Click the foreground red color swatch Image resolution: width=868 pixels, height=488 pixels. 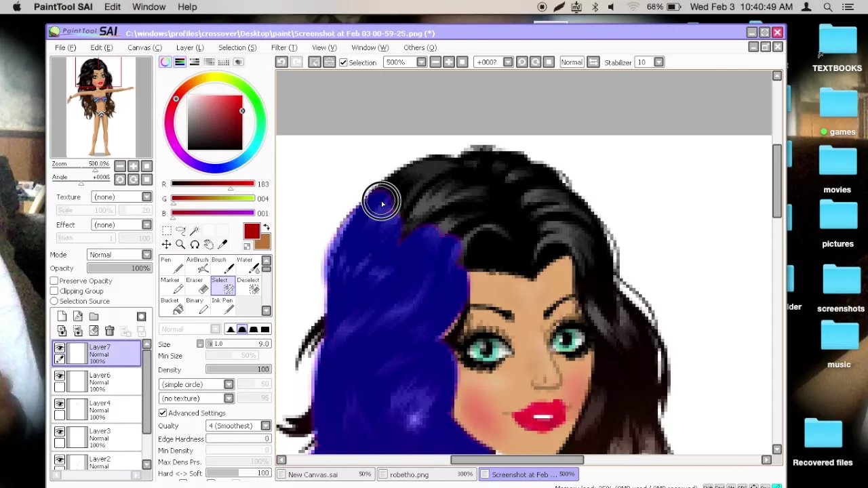[x=252, y=231]
